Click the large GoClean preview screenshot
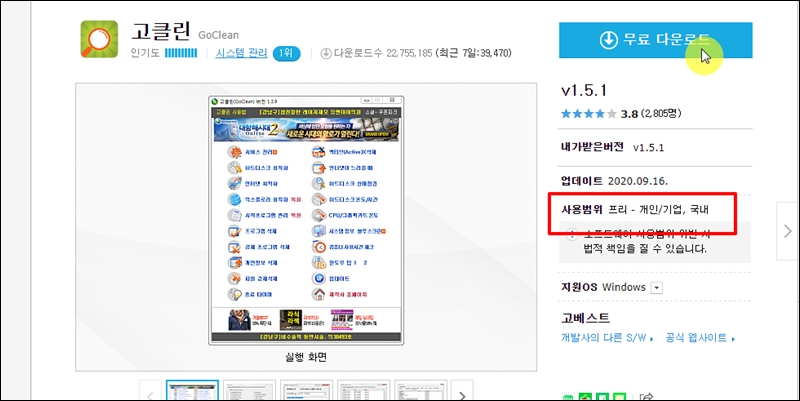The image size is (800, 401). pos(306,220)
